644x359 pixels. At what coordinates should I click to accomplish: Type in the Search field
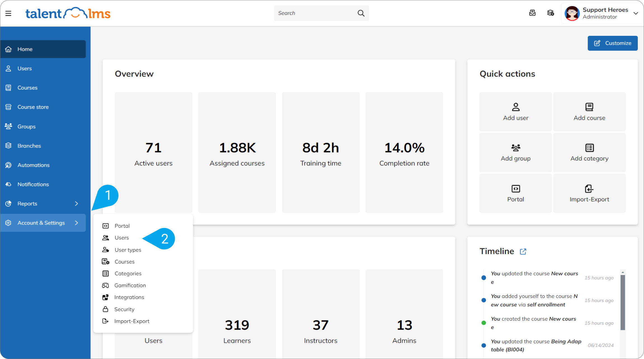321,13
